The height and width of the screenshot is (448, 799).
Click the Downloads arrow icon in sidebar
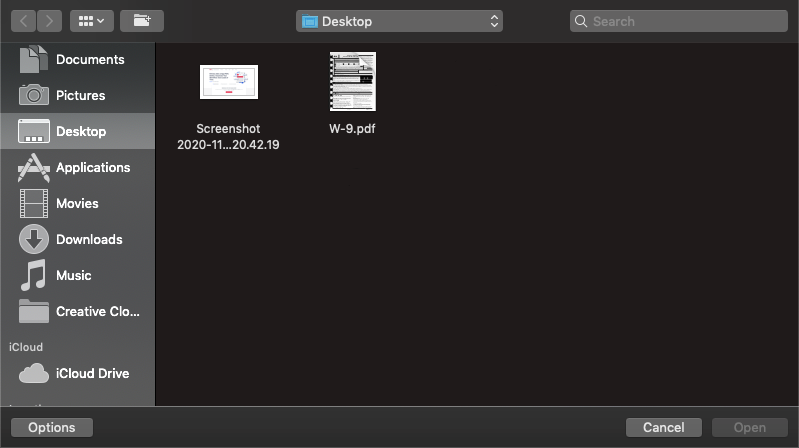(x=34, y=239)
